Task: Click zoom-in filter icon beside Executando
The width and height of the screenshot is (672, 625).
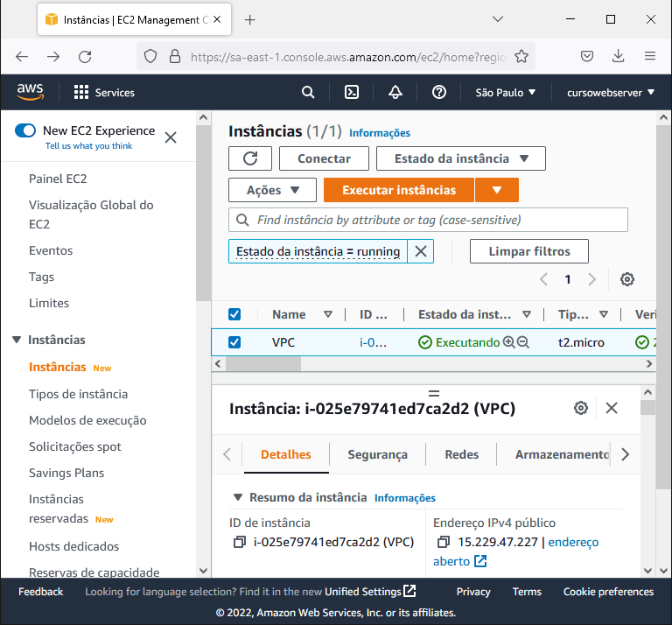Action: coord(508,342)
